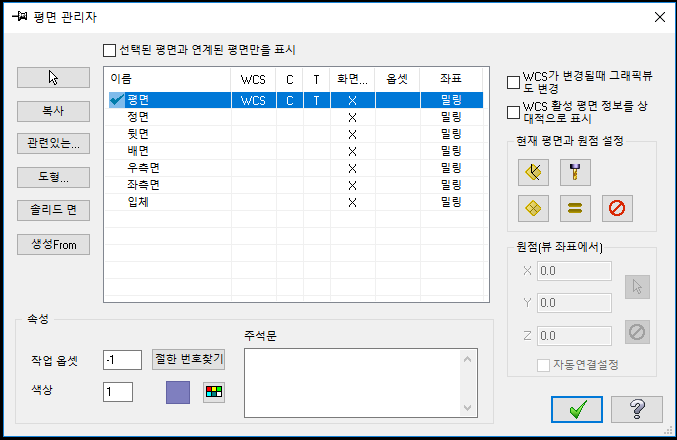This screenshot has height=440, width=677.
Task: Click 밀링 cell in 우측면 row
Action: pyautogui.click(x=451, y=168)
